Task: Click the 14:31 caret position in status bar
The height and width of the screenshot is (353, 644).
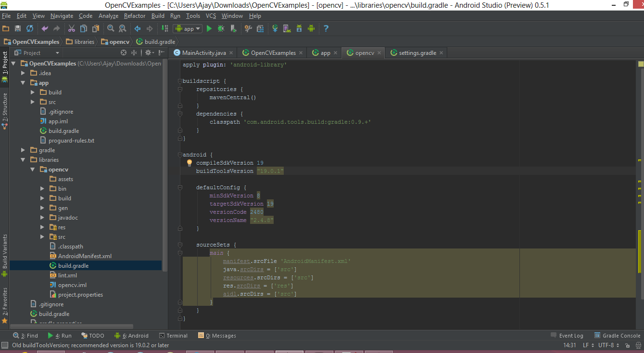Action: [x=569, y=345]
